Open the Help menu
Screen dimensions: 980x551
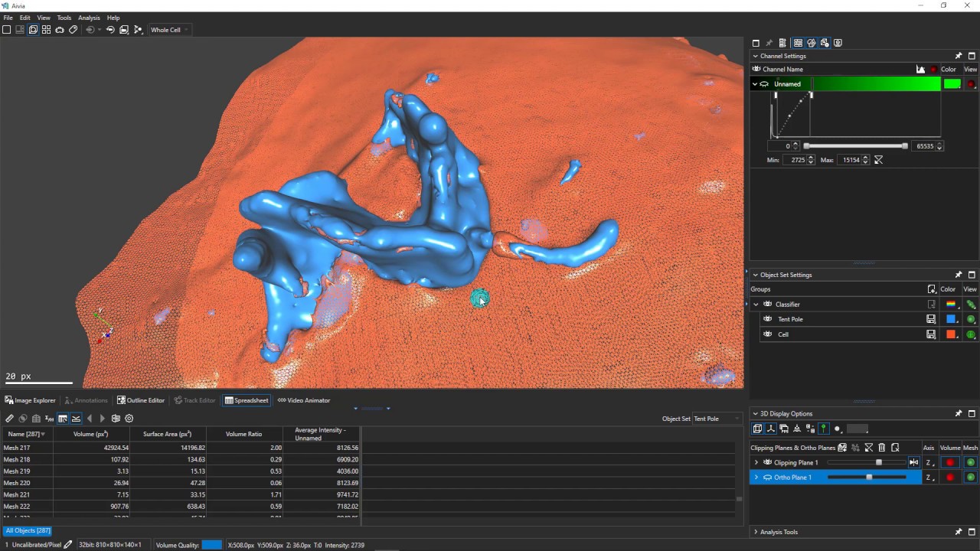click(113, 18)
